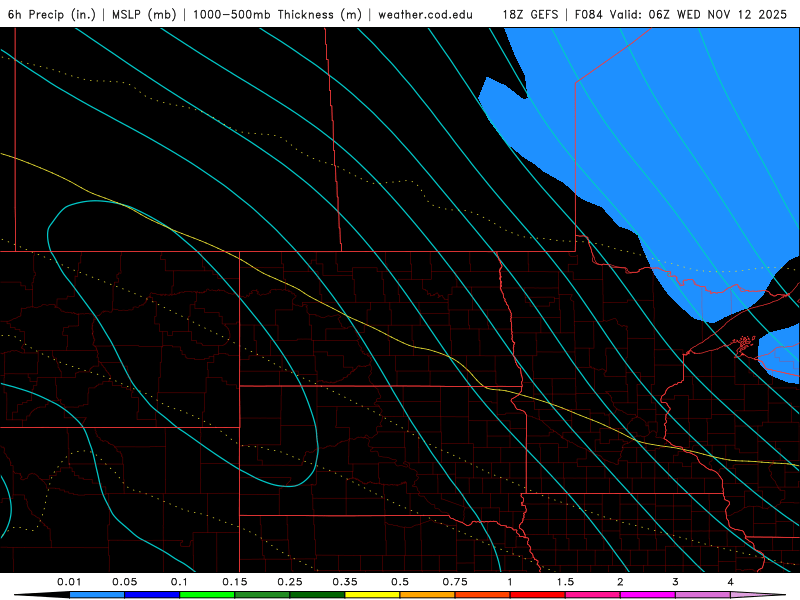The image size is (800, 600).
Task: Click the '0.25' legend value
Action: tap(290, 582)
